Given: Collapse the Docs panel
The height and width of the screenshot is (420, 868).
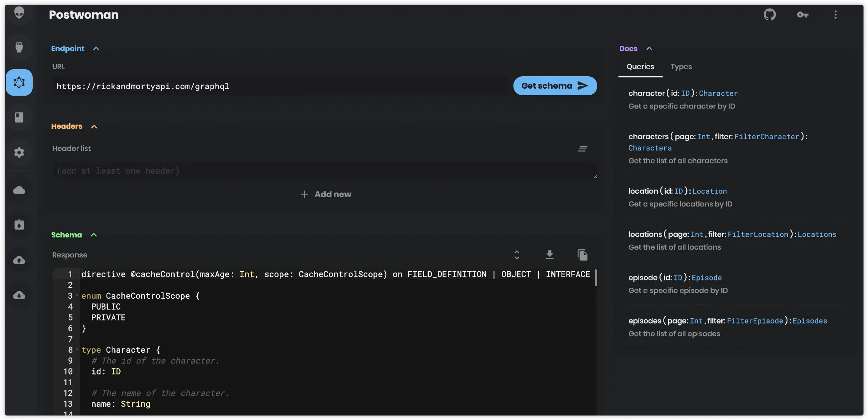Looking at the screenshot, I should pyautogui.click(x=649, y=49).
